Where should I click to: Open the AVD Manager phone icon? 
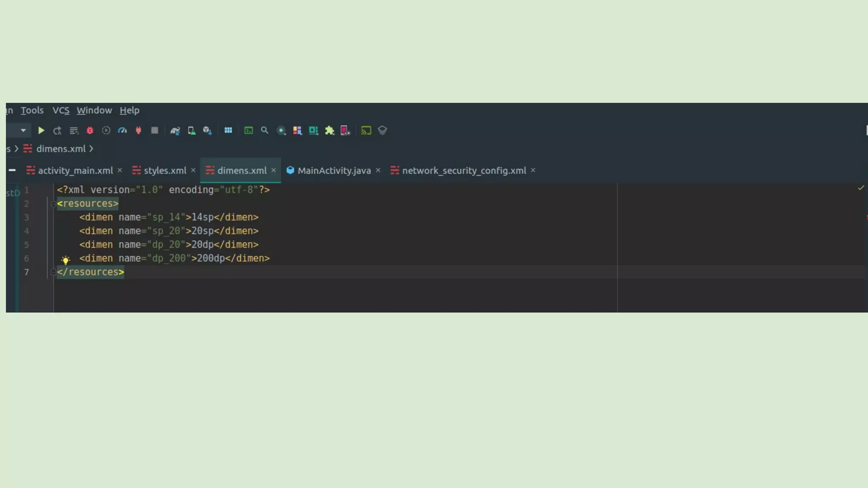[x=192, y=130]
